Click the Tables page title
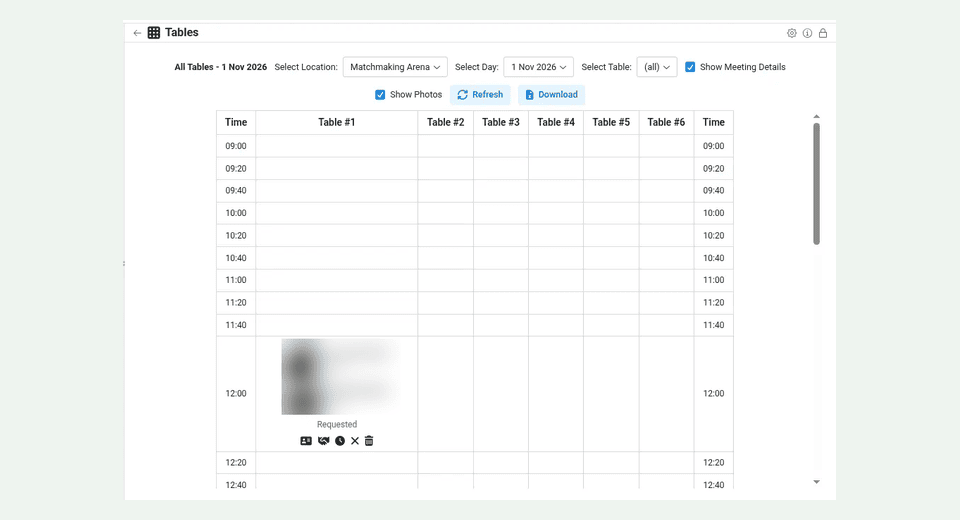This screenshot has width=960, height=520. (x=182, y=32)
